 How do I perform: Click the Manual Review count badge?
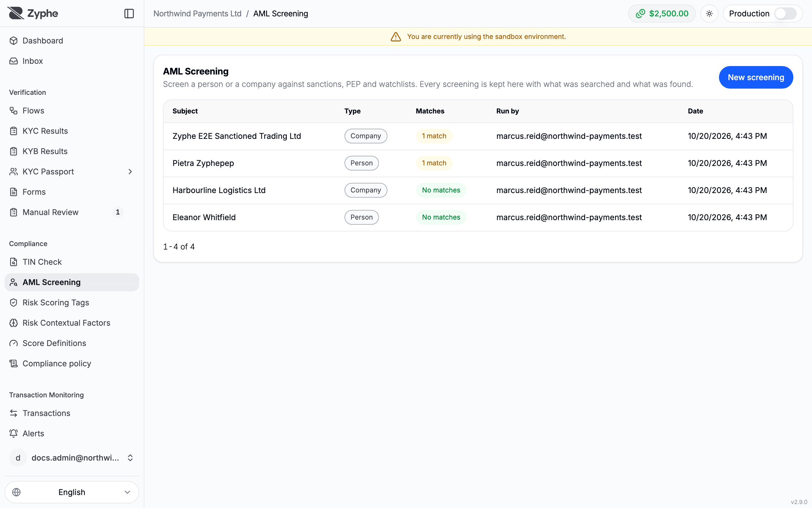(118, 212)
